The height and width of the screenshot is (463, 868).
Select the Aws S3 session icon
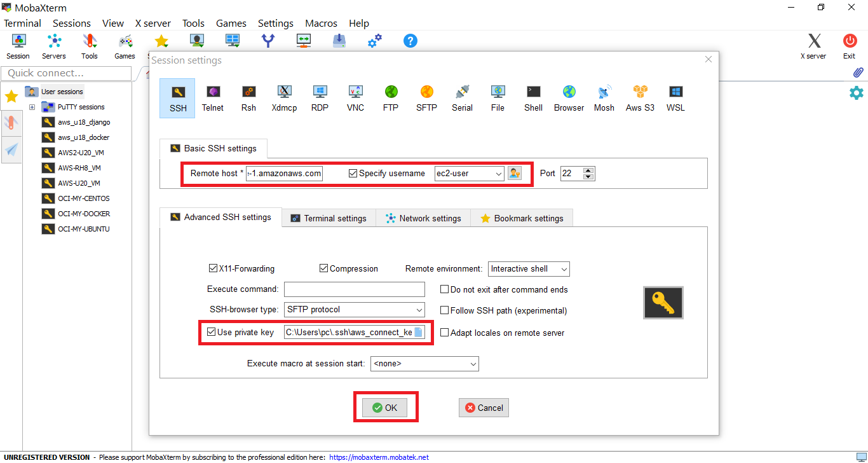pyautogui.click(x=639, y=98)
